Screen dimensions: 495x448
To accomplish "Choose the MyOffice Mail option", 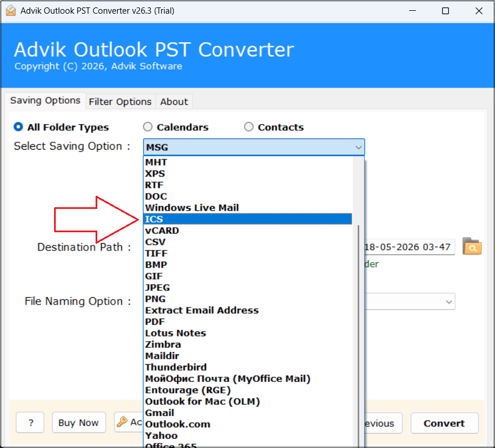I will (248, 379).
